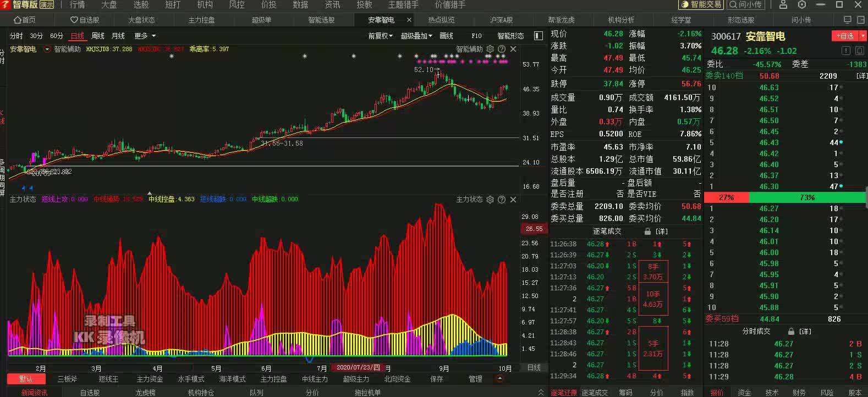Viewport: 868px width, 397px height.
Task: Open the 逐笔成交 详 detail link
Action: click(661, 231)
